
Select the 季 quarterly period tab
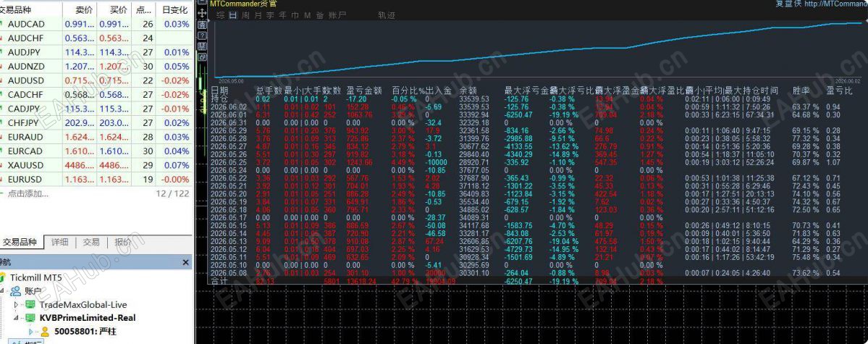click(270, 15)
